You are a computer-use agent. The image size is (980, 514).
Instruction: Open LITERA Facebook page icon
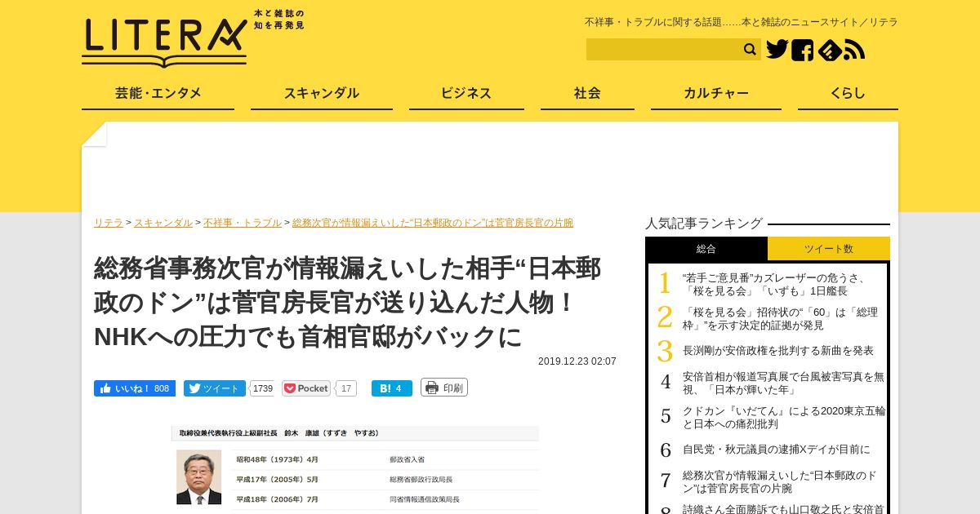[802, 50]
